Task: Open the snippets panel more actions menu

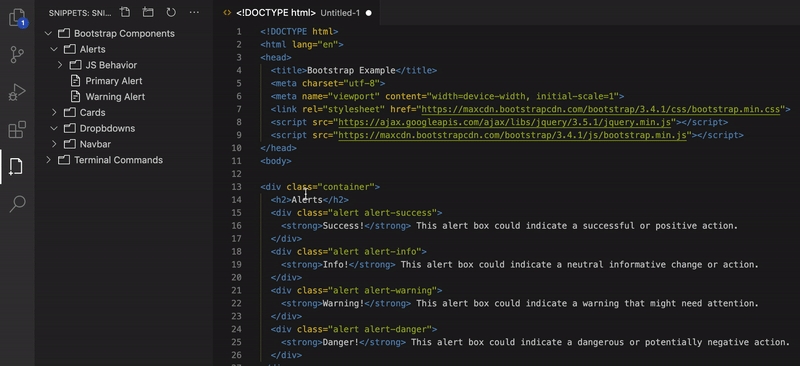Action: 194,12
